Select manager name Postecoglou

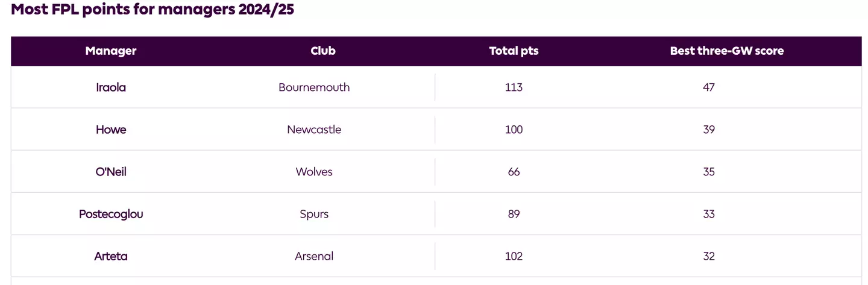point(111,214)
